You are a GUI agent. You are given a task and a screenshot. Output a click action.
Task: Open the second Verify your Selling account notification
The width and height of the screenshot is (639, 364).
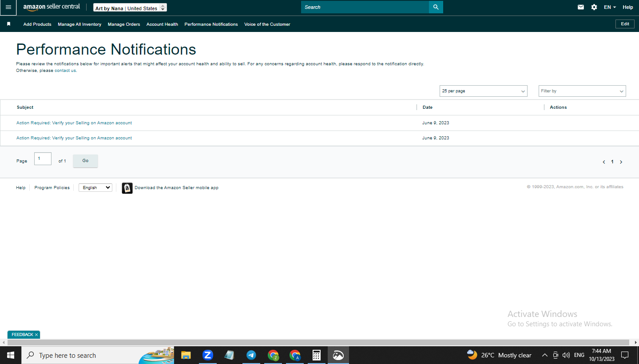click(x=74, y=138)
